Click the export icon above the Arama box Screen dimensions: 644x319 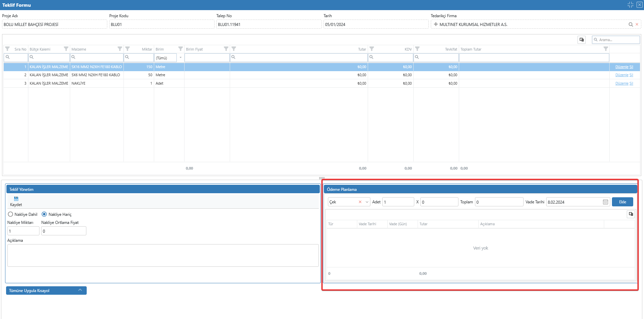(x=582, y=40)
